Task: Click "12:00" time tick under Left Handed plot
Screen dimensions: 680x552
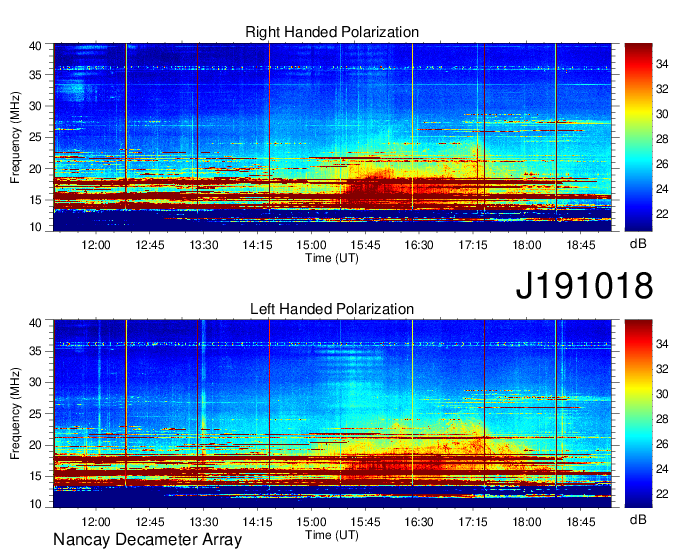Action: [x=96, y=522]
